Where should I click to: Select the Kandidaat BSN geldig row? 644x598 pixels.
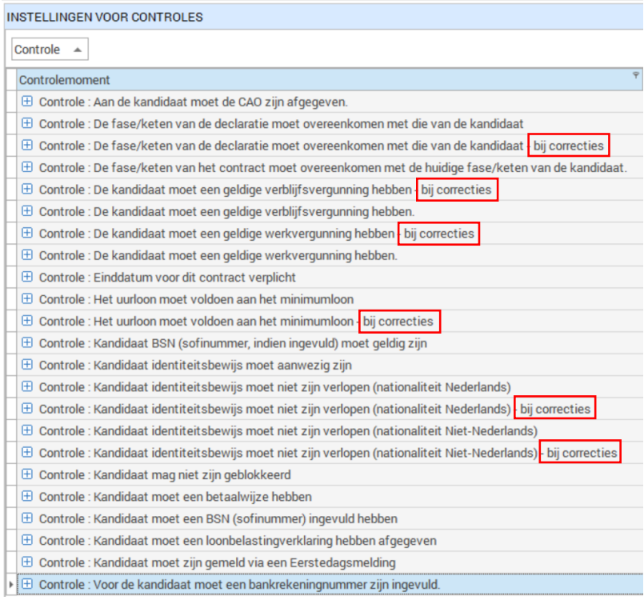click(232, 343)
